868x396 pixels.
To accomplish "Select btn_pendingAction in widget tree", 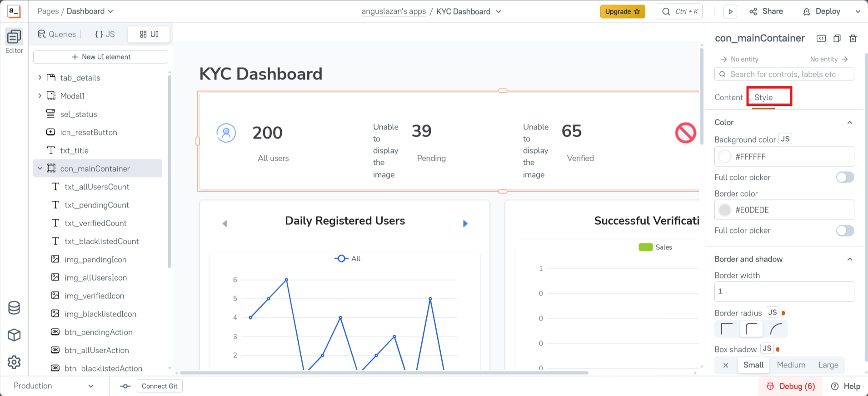I will coord(98,332).
